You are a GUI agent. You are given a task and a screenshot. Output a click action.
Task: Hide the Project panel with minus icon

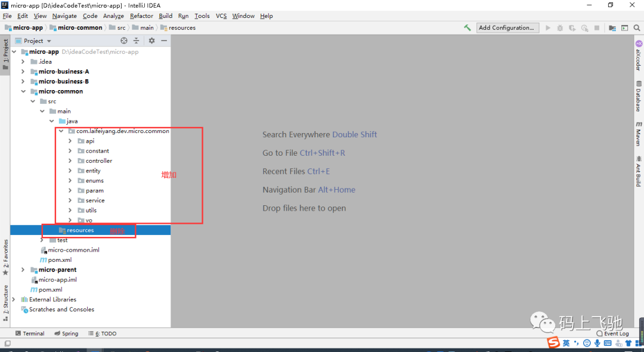(x=164, y=41)
